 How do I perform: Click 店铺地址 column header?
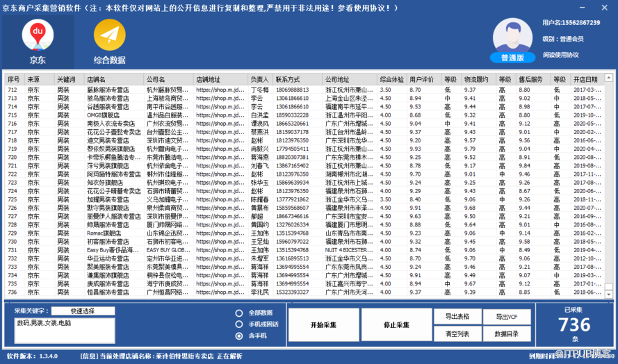(221, 79)
